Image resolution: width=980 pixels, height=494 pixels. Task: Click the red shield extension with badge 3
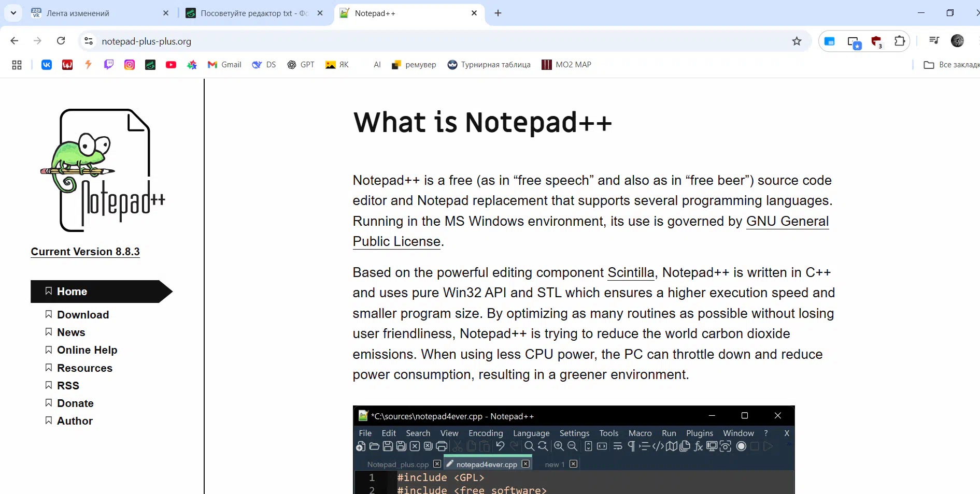coord(876,41)
